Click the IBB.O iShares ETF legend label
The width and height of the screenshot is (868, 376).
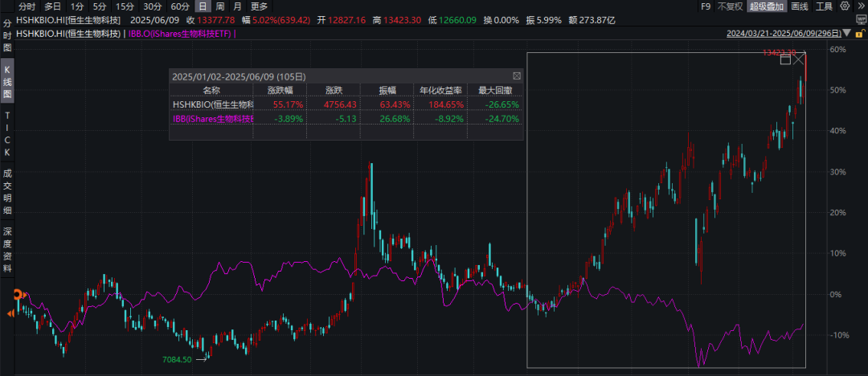(181, 34)
